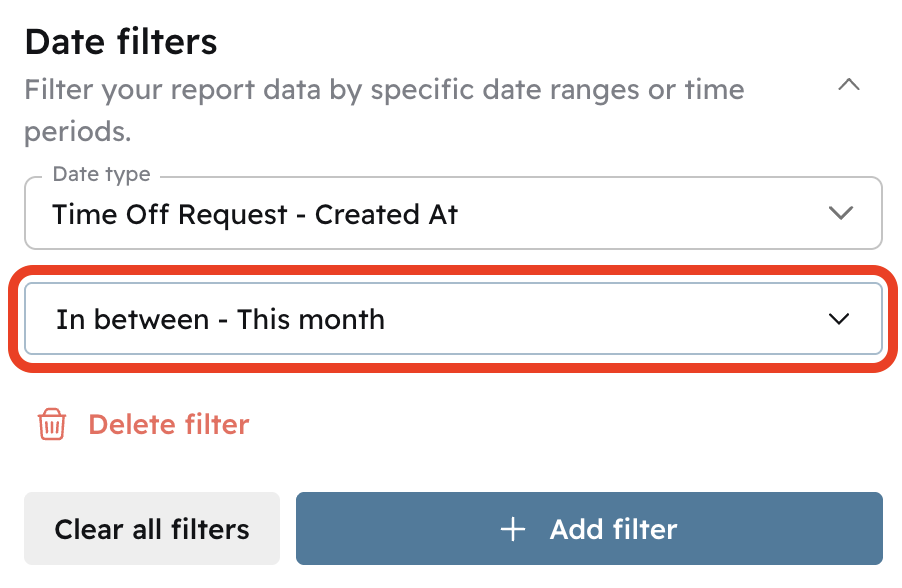
Task: Click the plus icon in Add filter
Action: [513, 529]
